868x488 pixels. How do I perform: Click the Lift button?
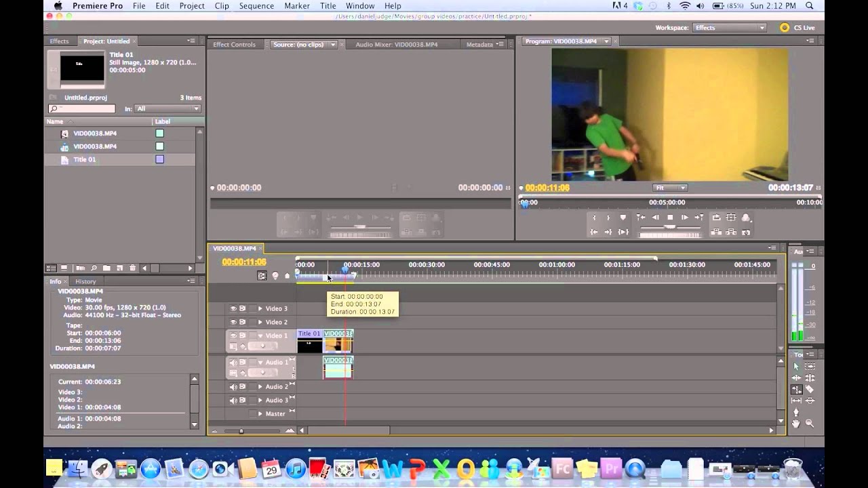click(716, 232)
